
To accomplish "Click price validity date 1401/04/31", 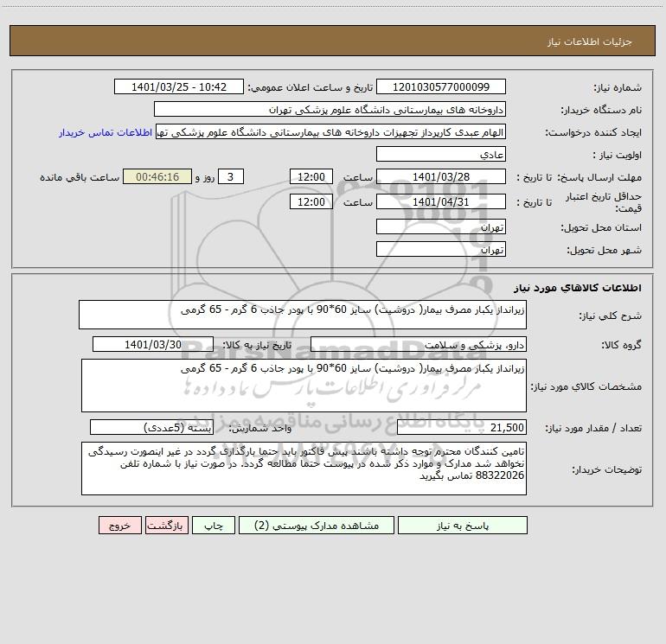I will pos(441,201).
